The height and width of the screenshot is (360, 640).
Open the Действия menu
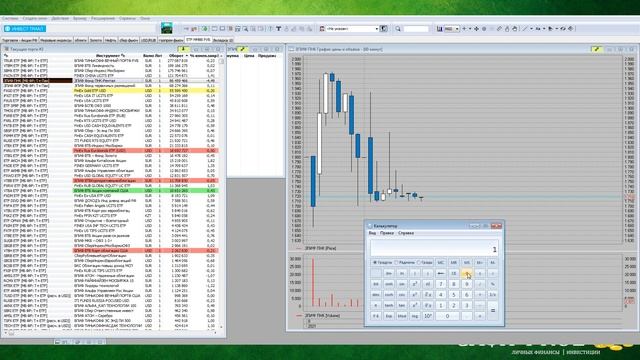tap(60, 18)
